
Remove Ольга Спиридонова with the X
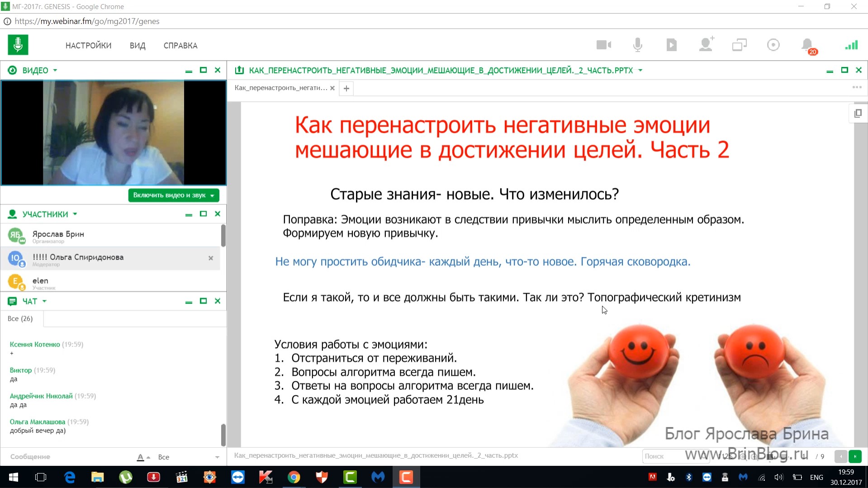pyautogui.click(x=211, y=258)
